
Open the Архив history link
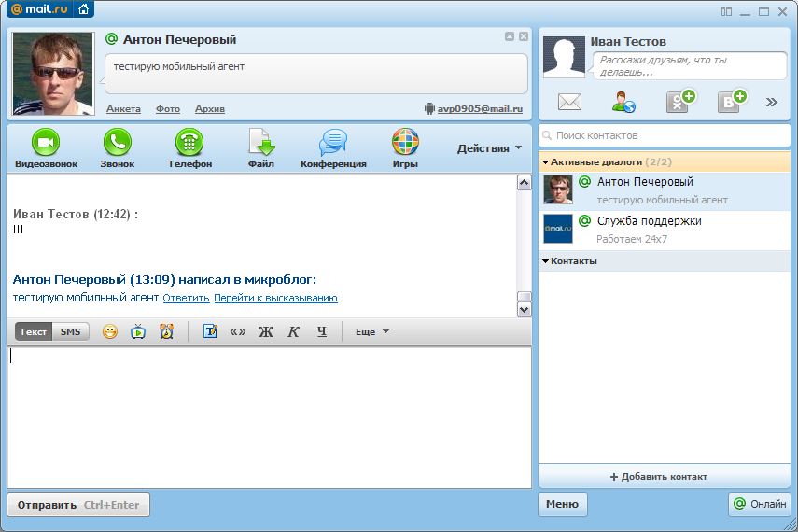[x=210, y=109]
